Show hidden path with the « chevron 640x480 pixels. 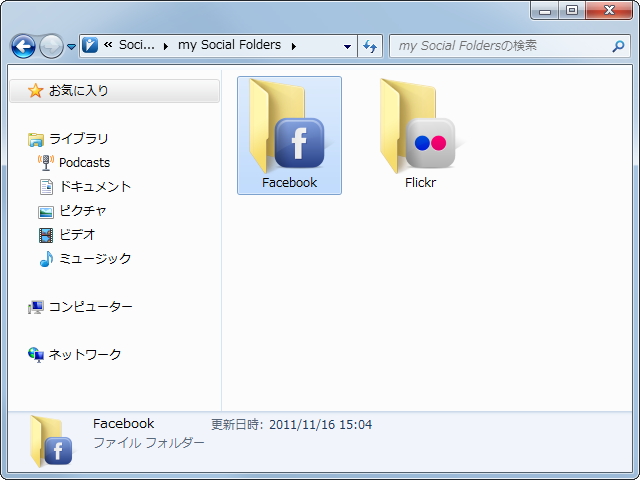[x=108, y=45]
